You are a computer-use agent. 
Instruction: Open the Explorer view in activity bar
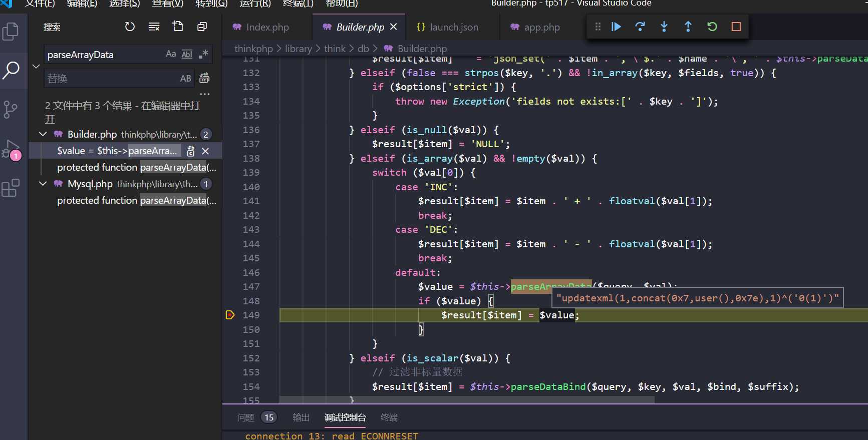coord(11,32)
